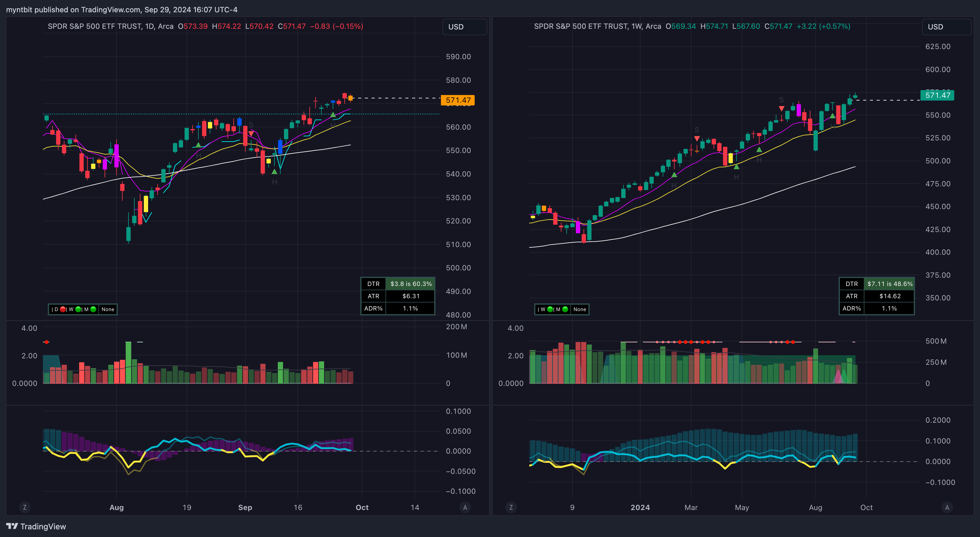This screenshot has height=537, width=980.
Task: Click the weekly low value L567.60
Action: pos(746,26)
